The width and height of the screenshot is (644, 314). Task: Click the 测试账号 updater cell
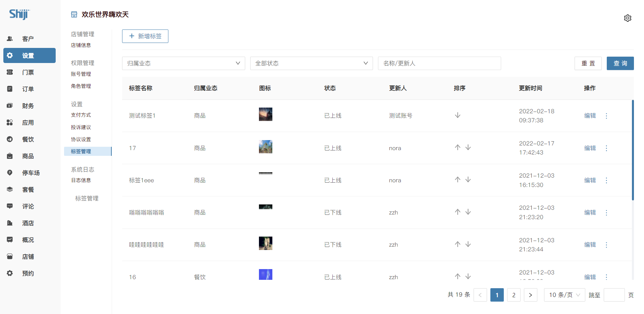(400, 116)
